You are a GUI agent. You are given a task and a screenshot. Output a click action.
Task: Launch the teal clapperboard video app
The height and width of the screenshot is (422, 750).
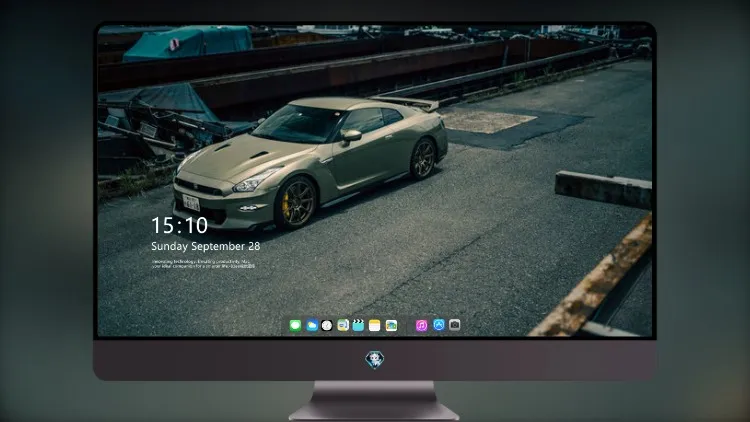click(x=358, y=325)
